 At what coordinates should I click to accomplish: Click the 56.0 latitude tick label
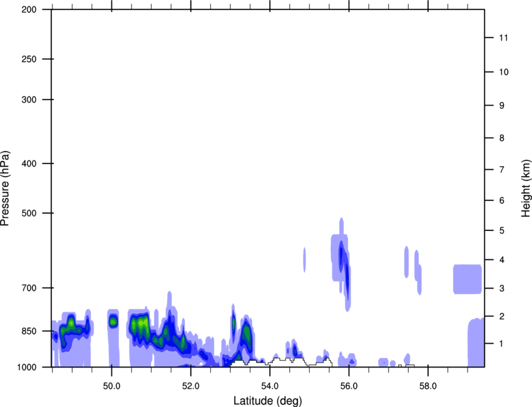pos(349,386)
